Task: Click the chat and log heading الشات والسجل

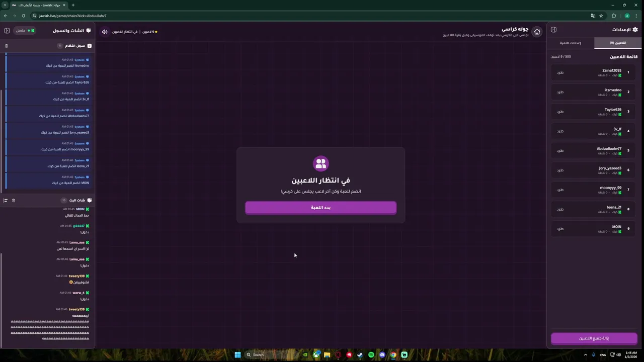Action: pyautogui.click(x=68, y=31)
